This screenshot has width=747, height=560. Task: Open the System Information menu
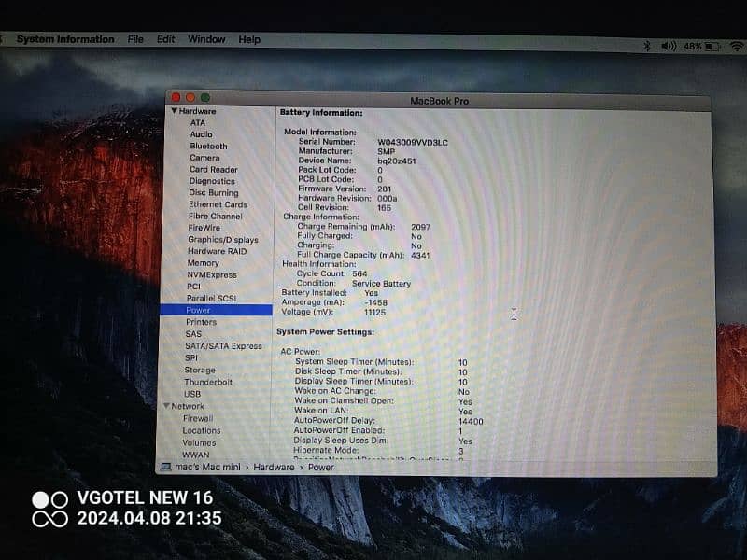tap(65, 39)
